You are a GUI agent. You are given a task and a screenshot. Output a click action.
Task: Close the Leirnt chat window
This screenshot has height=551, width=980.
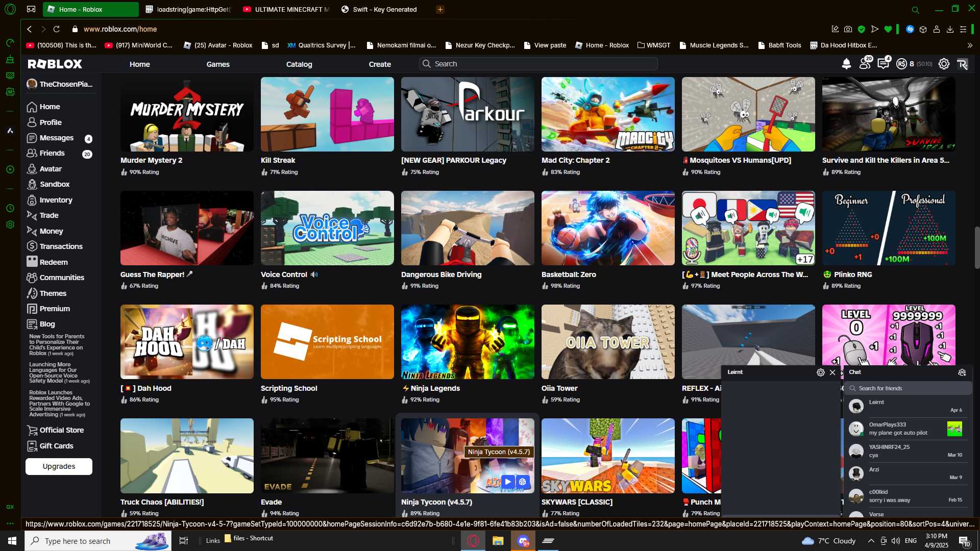(x=832, y=372)
